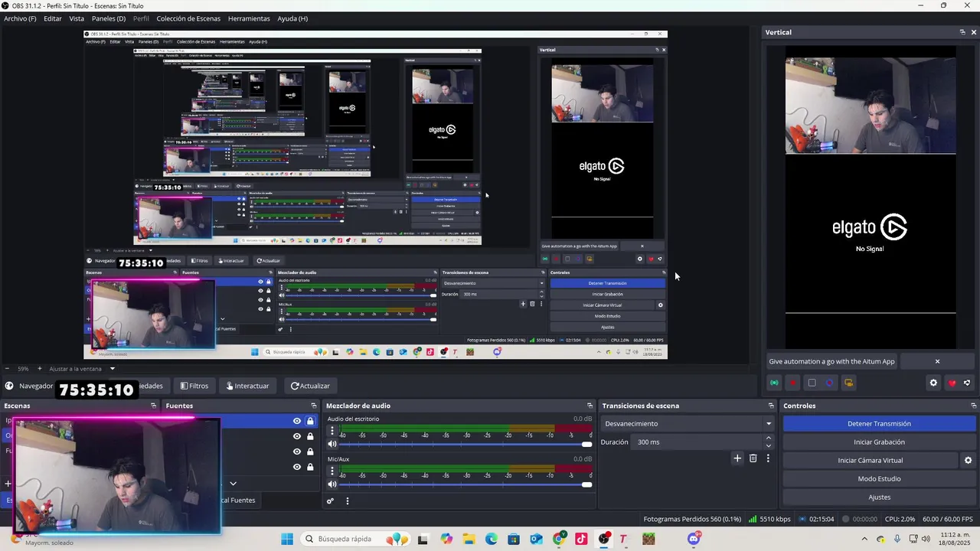This screenshot has height=551, width=980.
Task: Open the Ayuda menu
Action: 292,18
